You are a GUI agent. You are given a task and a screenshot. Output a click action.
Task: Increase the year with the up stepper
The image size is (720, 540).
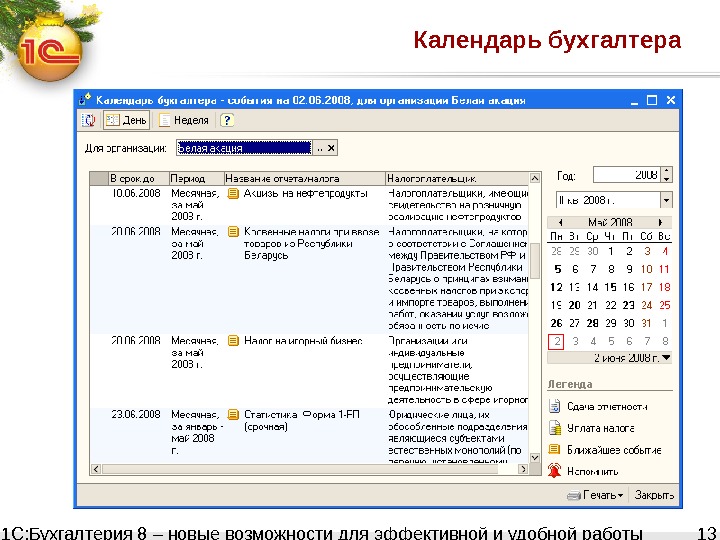(x=667, y=170)
